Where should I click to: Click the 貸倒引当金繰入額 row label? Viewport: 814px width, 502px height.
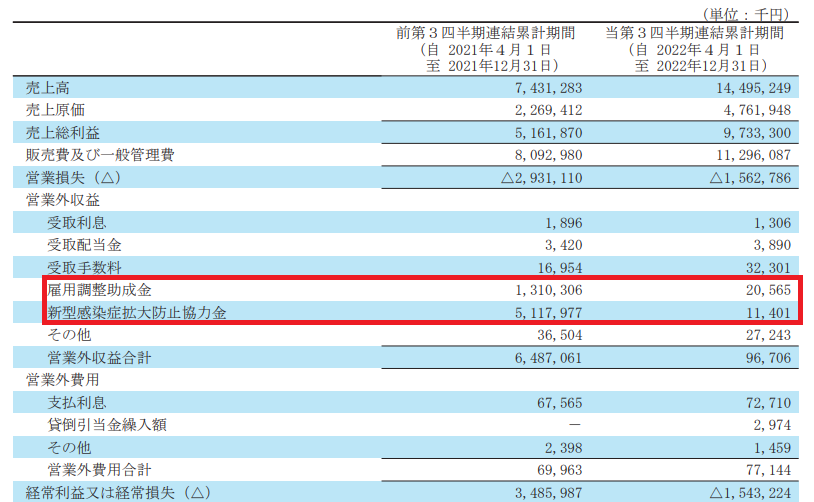tap(107, 424)
